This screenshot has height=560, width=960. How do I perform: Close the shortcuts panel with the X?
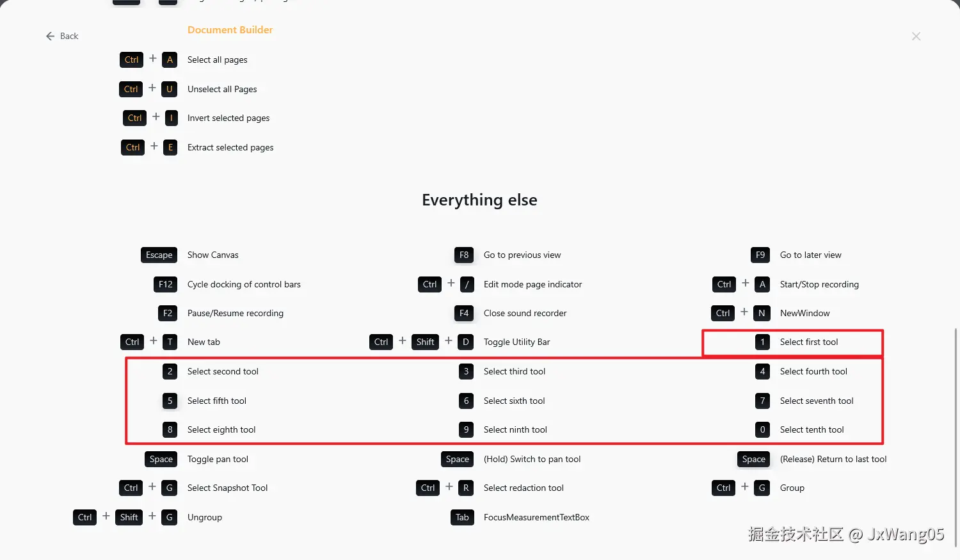pyautogui.click(x=916, y=36)
